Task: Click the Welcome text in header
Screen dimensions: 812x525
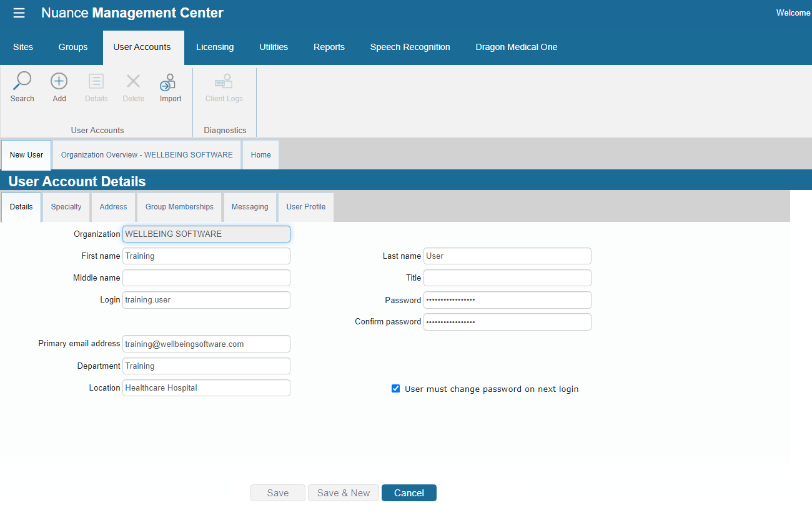Action: pyautogui.click(x=793, y=12)
